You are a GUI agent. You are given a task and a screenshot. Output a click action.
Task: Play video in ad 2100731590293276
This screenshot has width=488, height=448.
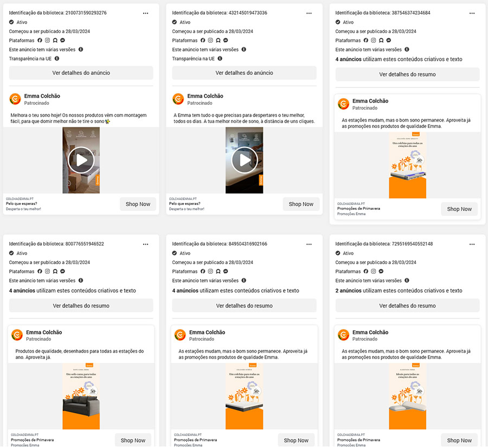81,161
